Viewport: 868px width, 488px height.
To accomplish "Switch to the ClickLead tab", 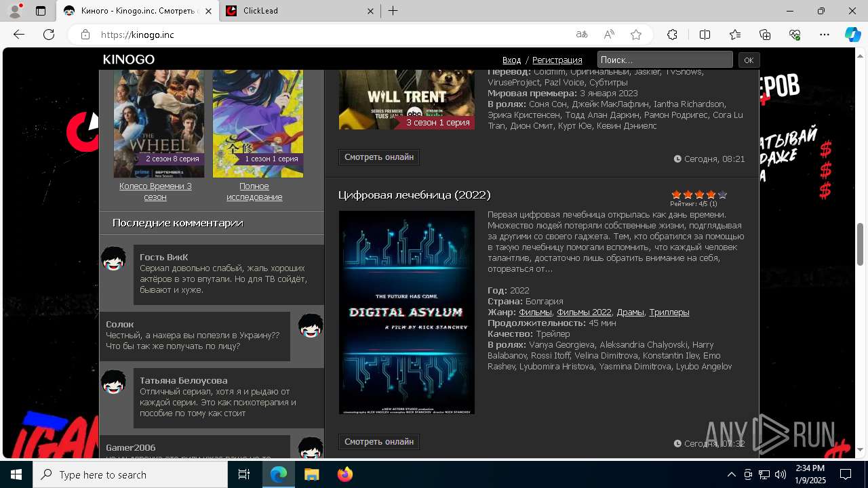I will pos(299,11).
